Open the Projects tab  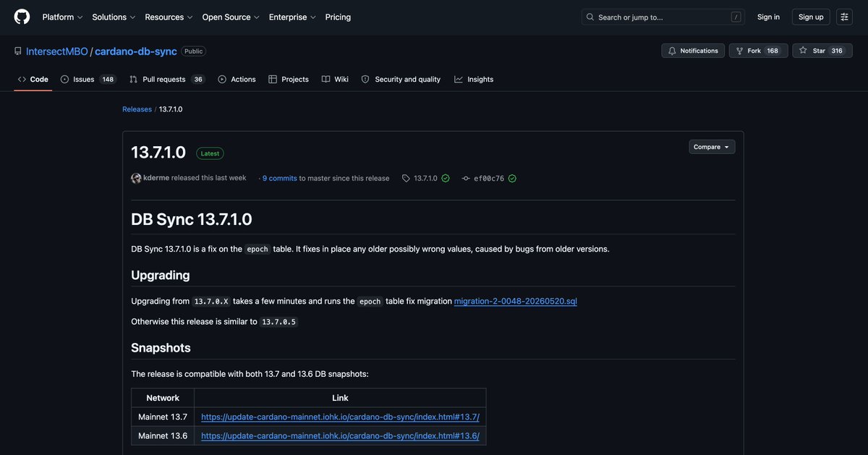tap(289, 80)
